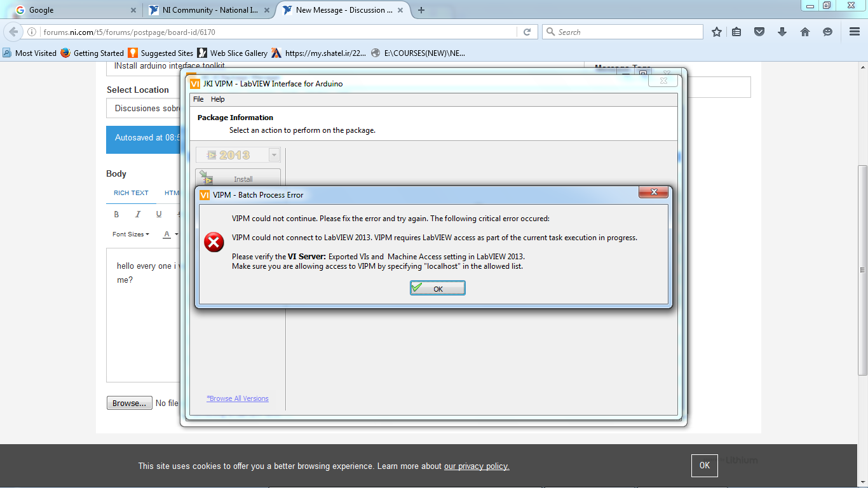The width and height of the screenshot is (868, 488).
Task: Open the Getting Started bookmark
Action: click(x=93, y=53)
